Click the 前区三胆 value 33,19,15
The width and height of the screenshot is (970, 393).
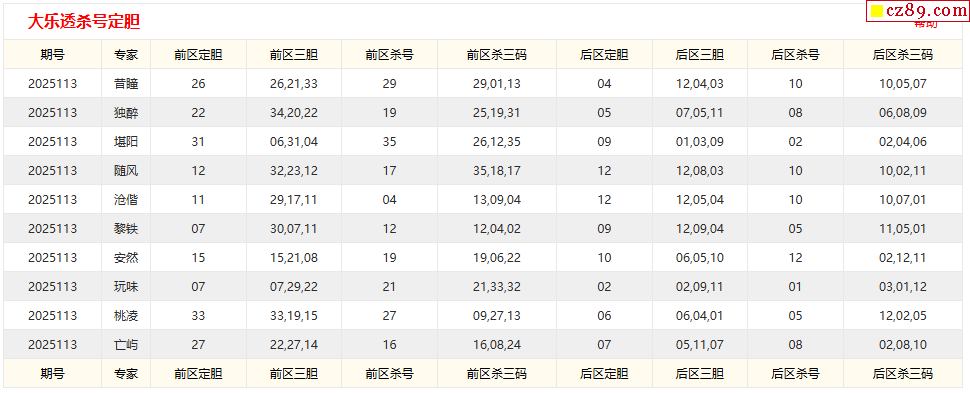pyautogui.click(x=294, y=316)
